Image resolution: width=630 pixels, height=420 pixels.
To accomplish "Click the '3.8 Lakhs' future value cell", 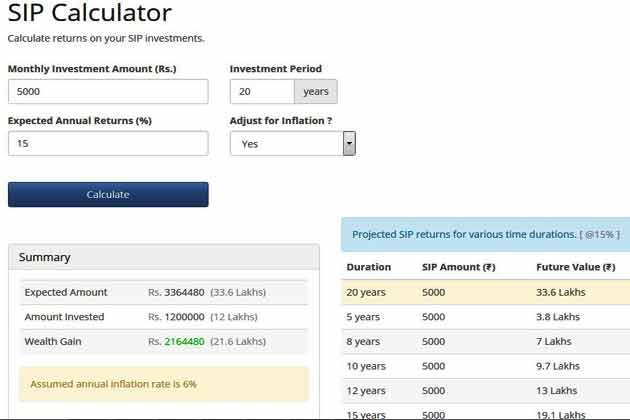I will [558, 317].
